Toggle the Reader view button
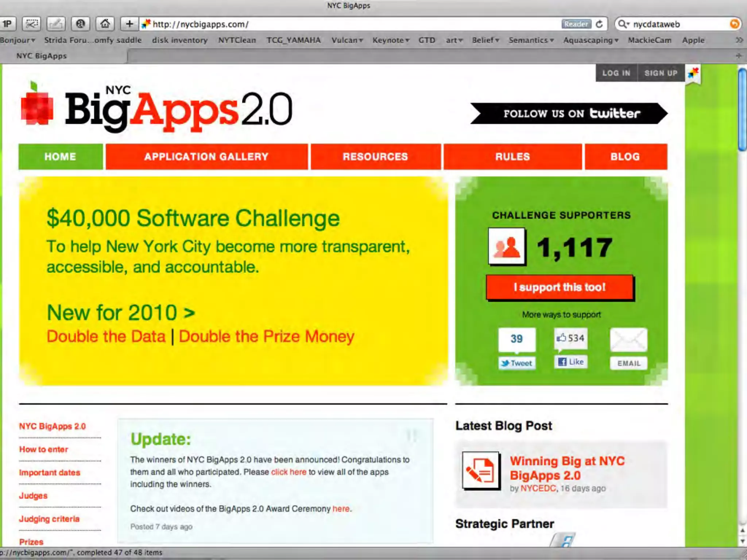The height and width of the screenshot is (560, 747). [576, 24]
